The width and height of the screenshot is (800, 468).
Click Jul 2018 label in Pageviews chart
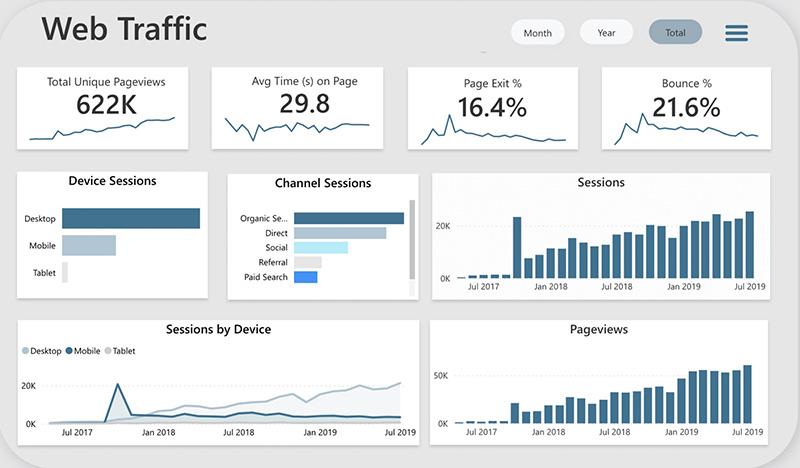pos(614,432)
